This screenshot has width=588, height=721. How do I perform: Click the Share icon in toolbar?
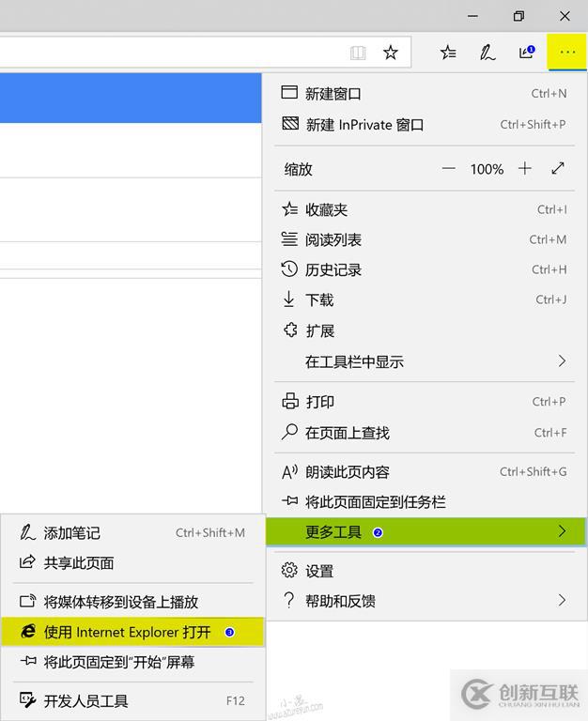pyautogui.click(x=526, y=53)
